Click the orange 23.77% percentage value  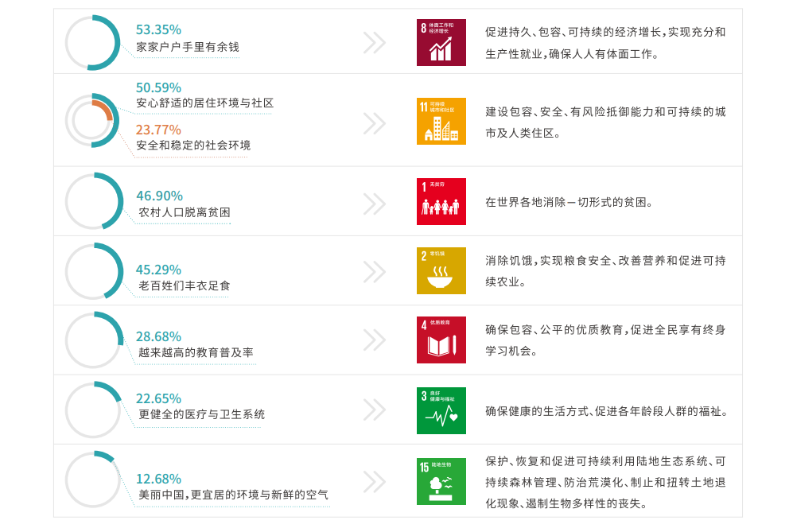coord(158,130)
